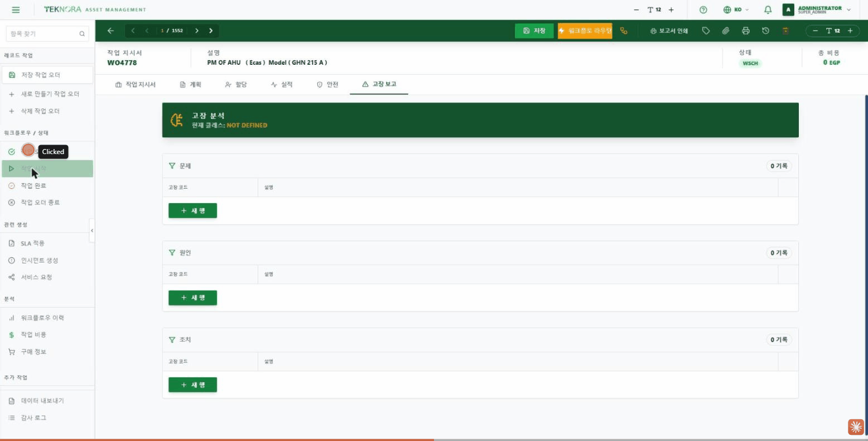The image size is (868, 441).
Task: Collapse the sidebar with handle arrow
Action: [92, 231]
